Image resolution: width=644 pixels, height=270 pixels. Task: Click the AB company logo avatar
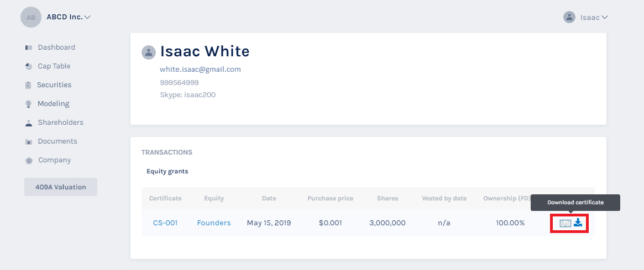pyautogui.click(x=31, y=17)
